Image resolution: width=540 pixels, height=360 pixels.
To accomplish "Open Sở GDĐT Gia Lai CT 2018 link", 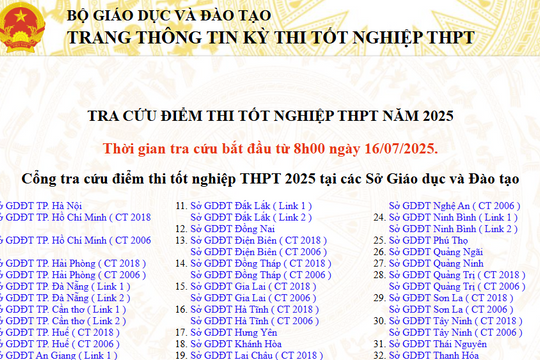I will point(253,287).
